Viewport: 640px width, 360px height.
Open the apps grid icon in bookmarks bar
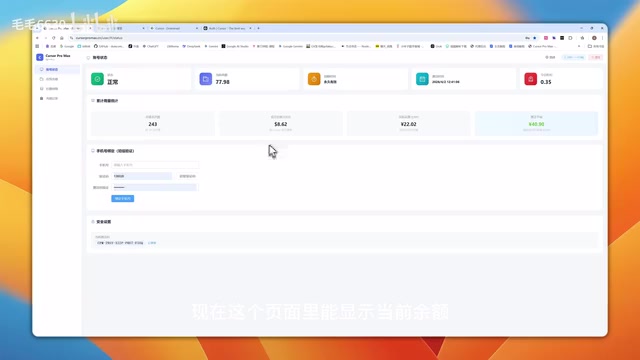pos(37,46)
